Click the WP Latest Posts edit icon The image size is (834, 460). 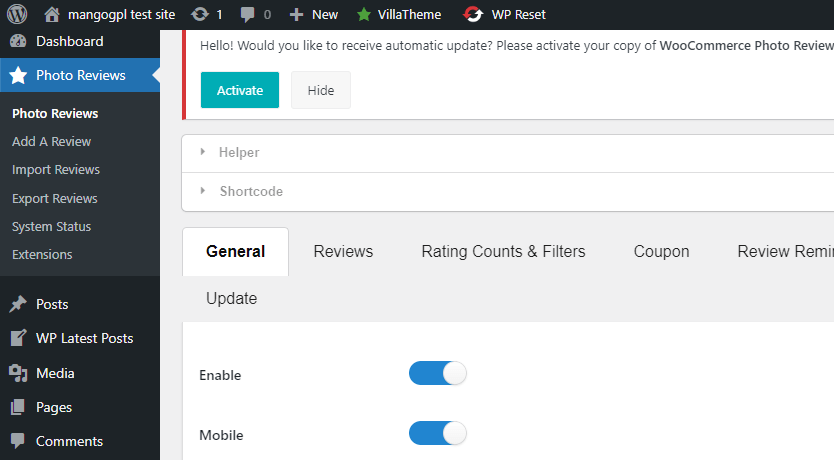tap(18, 338)
